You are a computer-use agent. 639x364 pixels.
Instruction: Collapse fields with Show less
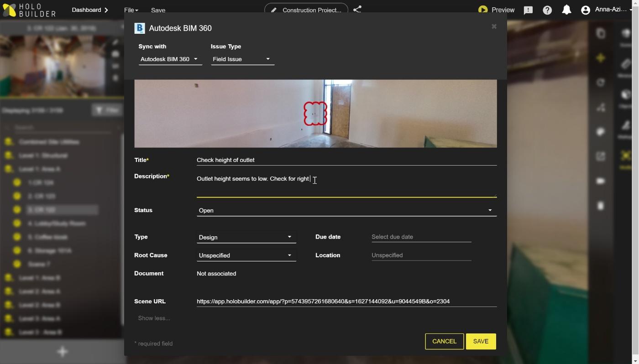click(x=154, y=318)
